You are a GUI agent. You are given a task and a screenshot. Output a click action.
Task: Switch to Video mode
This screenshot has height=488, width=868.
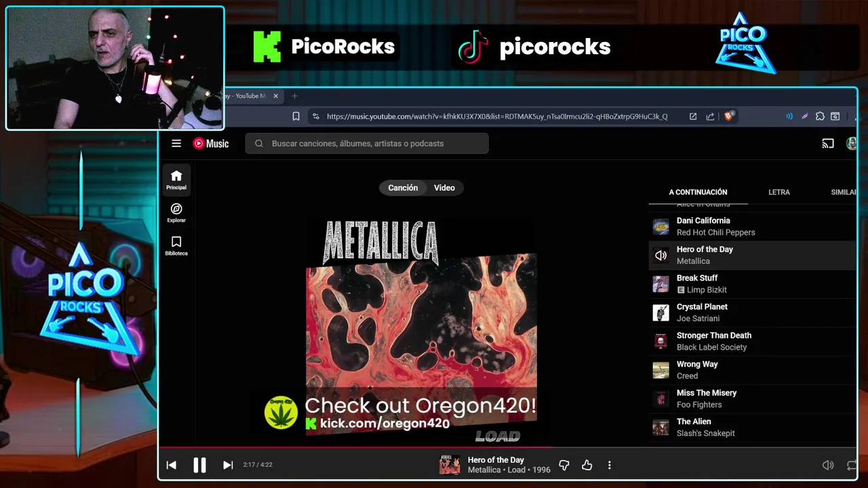(444, 188)
